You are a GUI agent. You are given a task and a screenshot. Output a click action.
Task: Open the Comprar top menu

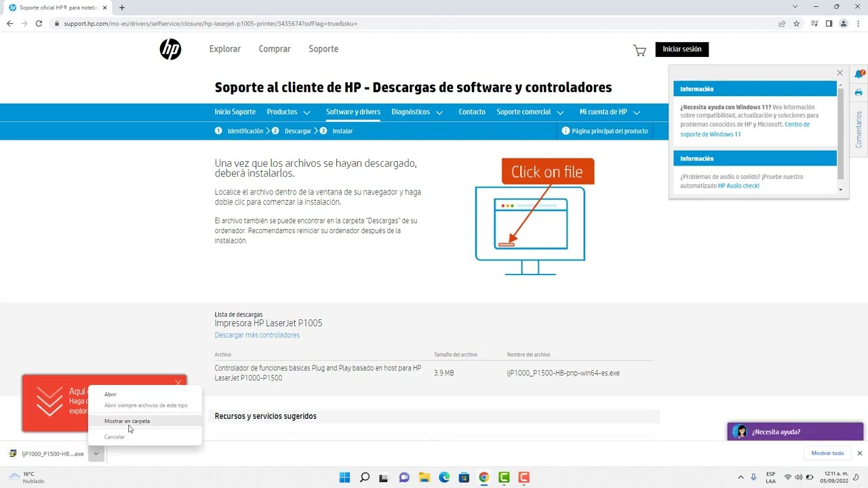point(275,49)
